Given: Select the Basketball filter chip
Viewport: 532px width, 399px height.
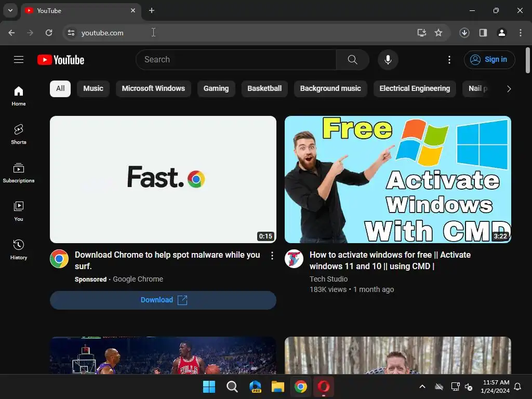Looking at the screenshot, I should [264, 88].
